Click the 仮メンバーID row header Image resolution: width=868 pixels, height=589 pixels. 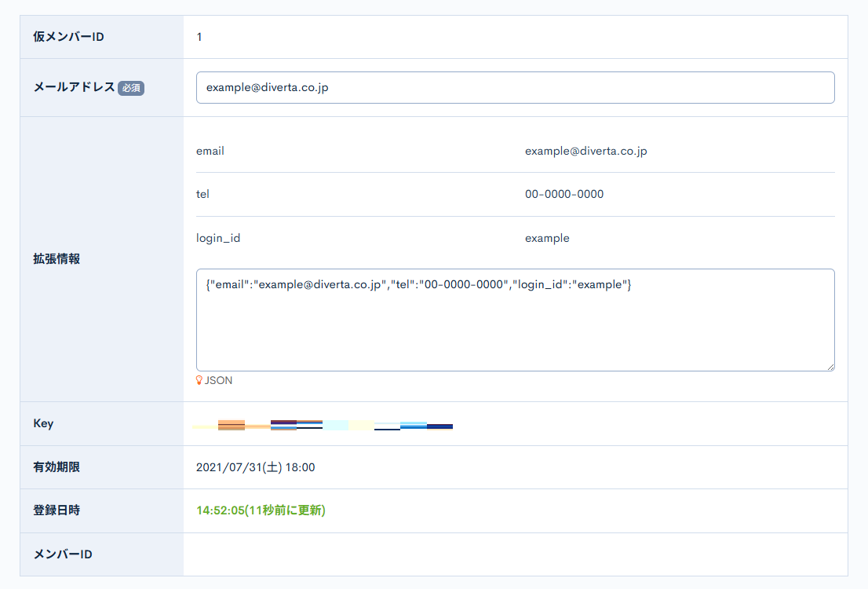point(69,37)
